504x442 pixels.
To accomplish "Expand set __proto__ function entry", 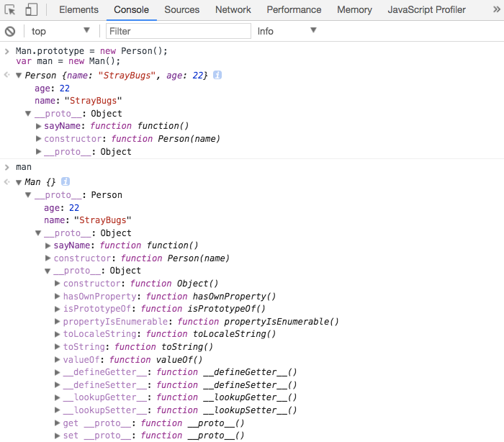I will coord(57,436).
